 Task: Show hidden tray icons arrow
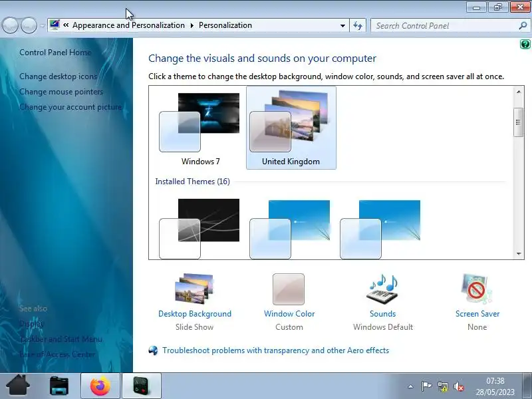(410, 386)
